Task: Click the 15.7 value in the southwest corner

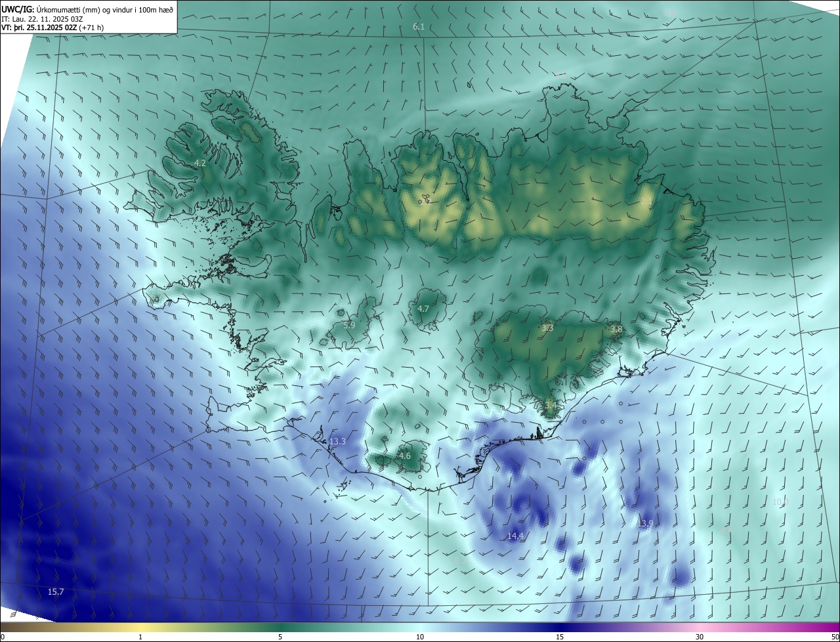Action: click(x=56, y=592)
